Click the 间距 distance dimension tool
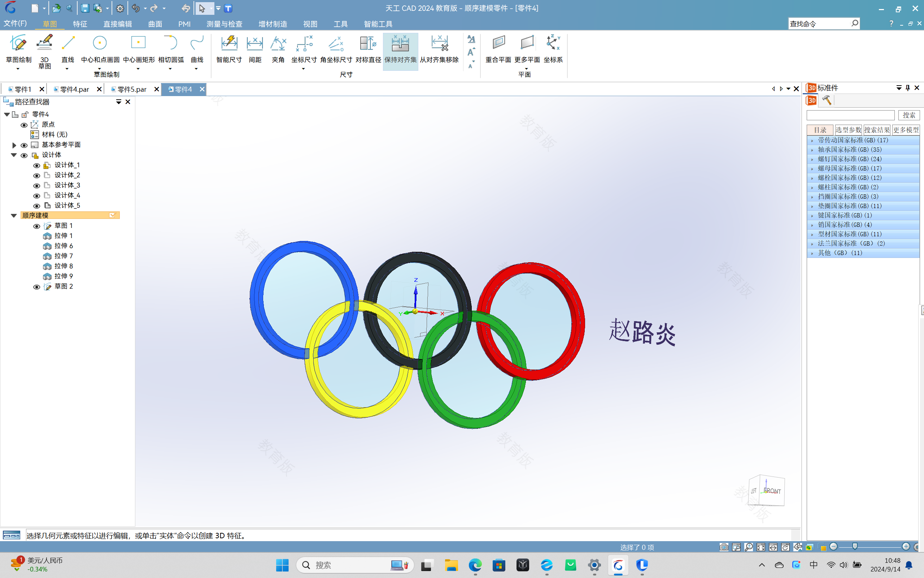The image size is (924, 578). click(x=255, y=49)
